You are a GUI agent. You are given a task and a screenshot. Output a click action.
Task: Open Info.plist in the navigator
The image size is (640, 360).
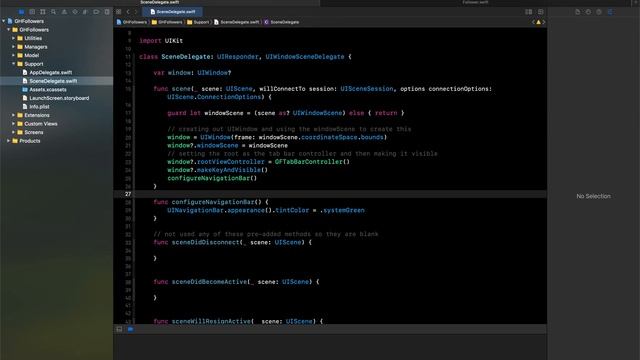39,107
